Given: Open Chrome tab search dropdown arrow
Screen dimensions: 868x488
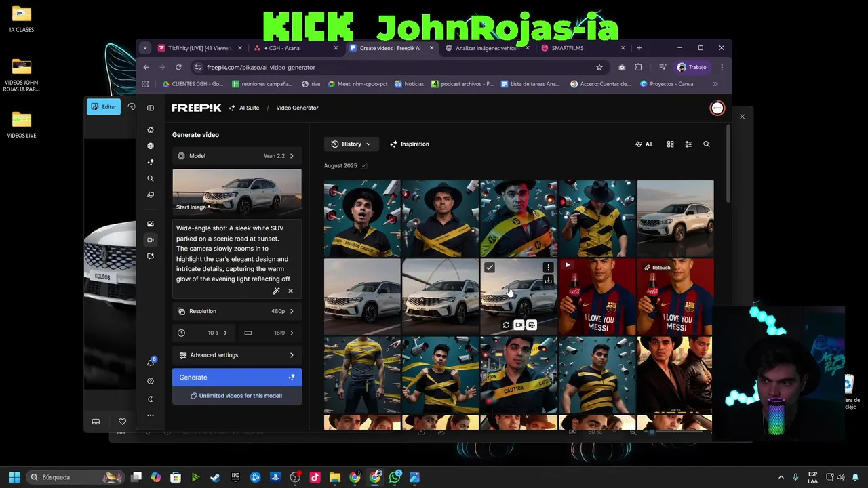Looking at the screenshot, I should pyautogui.click(x=144, y=48).
